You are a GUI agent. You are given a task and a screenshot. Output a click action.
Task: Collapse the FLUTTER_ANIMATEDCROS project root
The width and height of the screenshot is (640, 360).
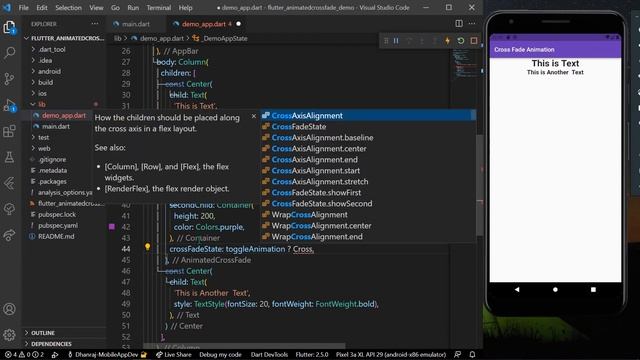64,38
